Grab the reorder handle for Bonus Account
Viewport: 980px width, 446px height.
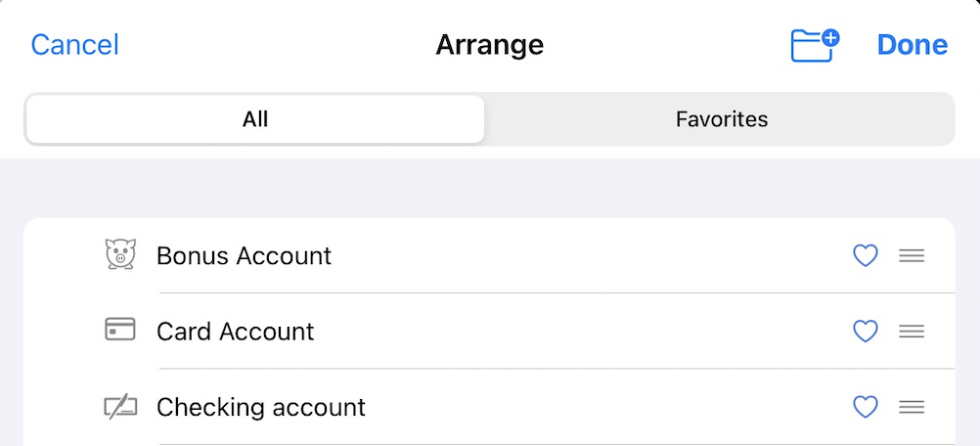pyautogui.click(x=912, y=256)
